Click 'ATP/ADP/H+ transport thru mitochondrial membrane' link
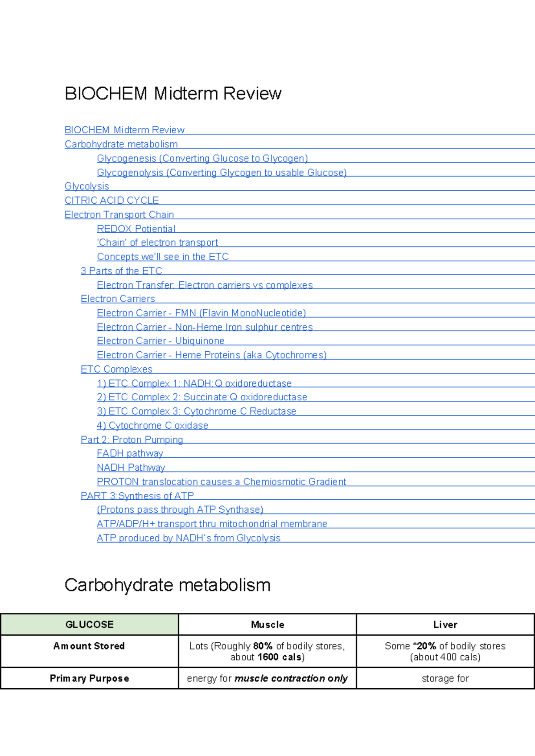 point(212,524)
